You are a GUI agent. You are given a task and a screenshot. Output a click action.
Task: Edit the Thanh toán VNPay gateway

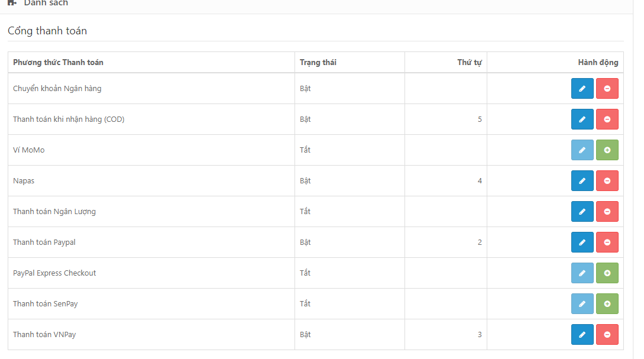[x=582, y=335]
